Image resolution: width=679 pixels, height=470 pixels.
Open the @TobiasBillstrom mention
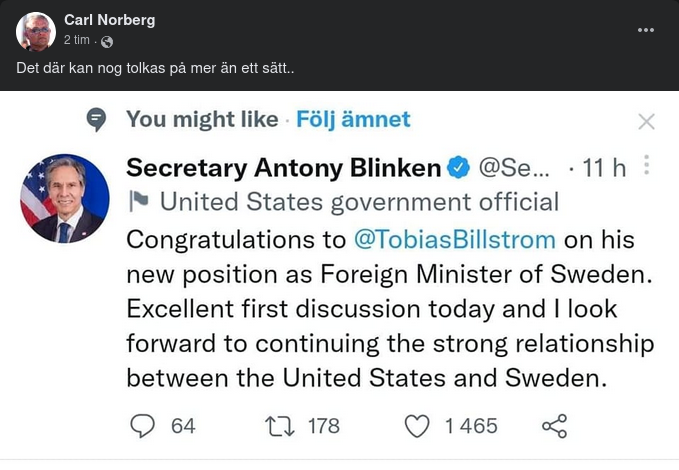[457, 241]
